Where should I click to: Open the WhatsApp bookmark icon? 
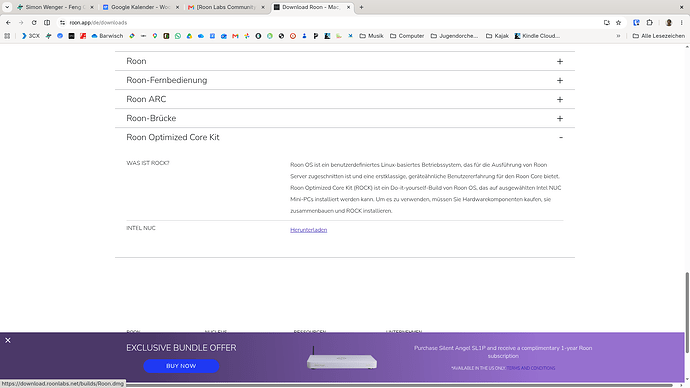click(x=178, y=36)
